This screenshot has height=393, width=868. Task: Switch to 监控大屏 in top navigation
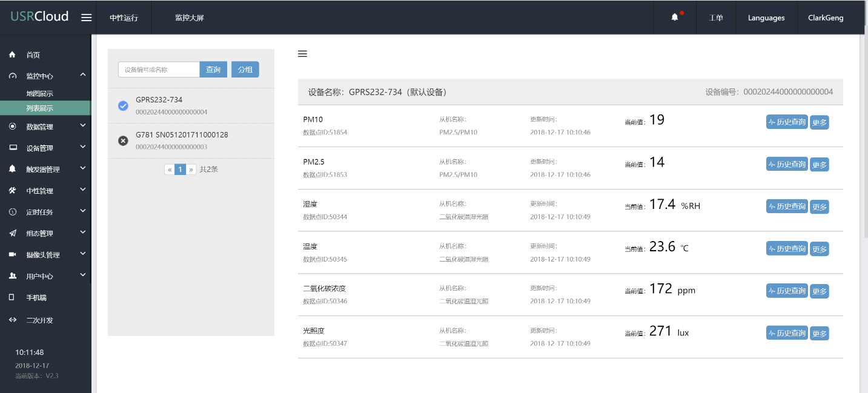click(x=190, y=18)
